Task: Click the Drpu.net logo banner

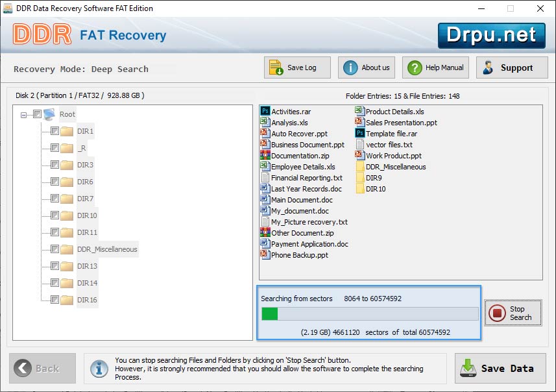Action: (492, 36)
